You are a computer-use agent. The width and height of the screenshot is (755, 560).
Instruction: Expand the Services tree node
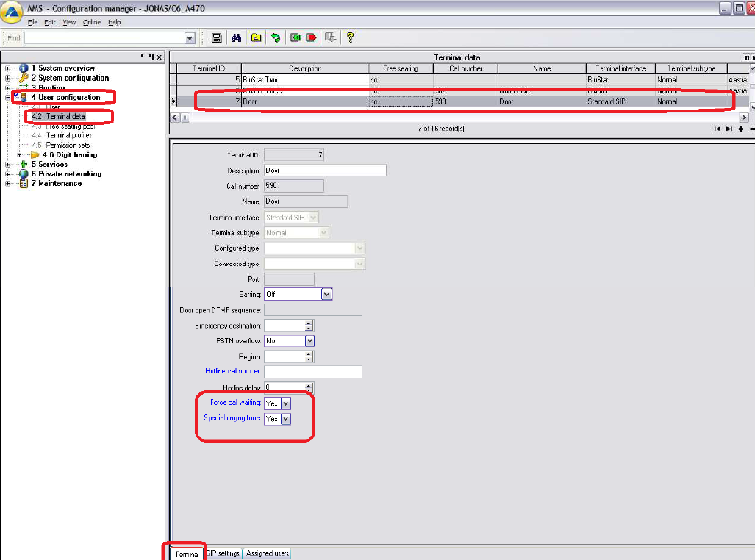pos(8,165)
